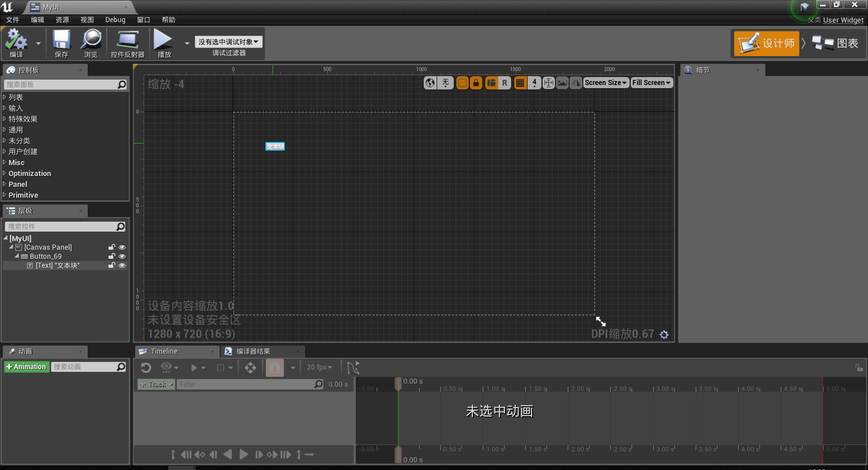This screenshot has height=470, width=868.
Task: Open the 控件反射器 (Widget Reflector)
Action: point(127,40)
